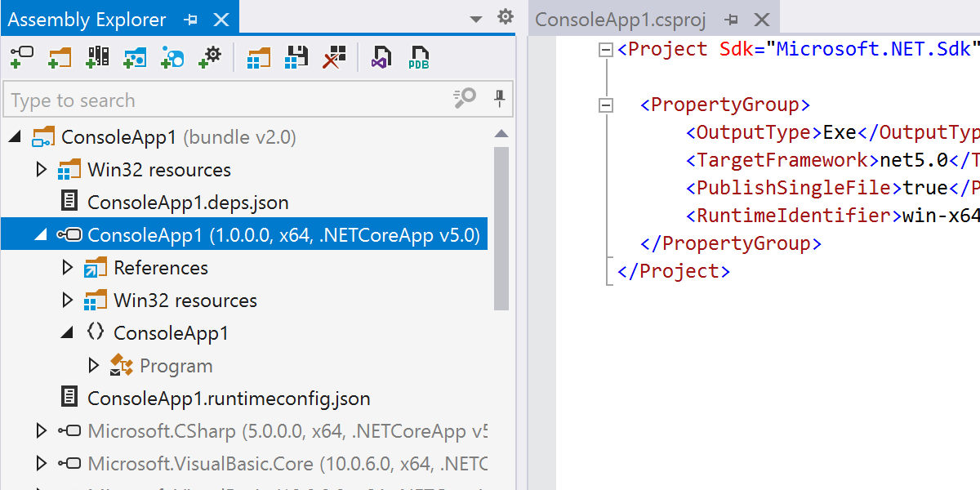Open an assembly file
The height and width of the screenshot is (490, 980).
click(x=22, y=57)
